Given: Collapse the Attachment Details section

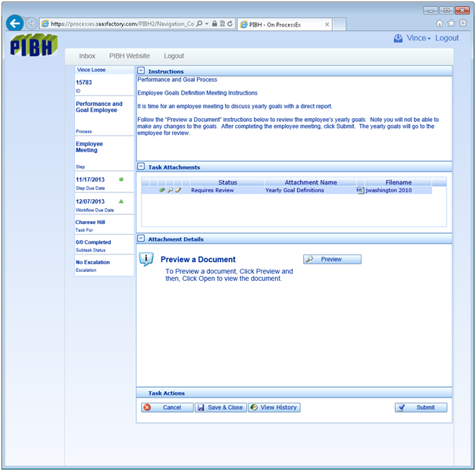Looking at the screenshot, I should 141,238.
